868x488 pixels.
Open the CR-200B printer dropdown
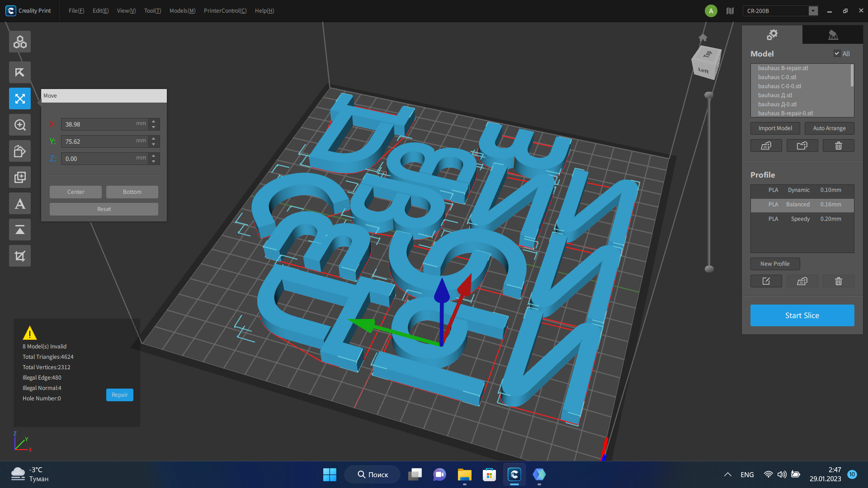point(813,10)
